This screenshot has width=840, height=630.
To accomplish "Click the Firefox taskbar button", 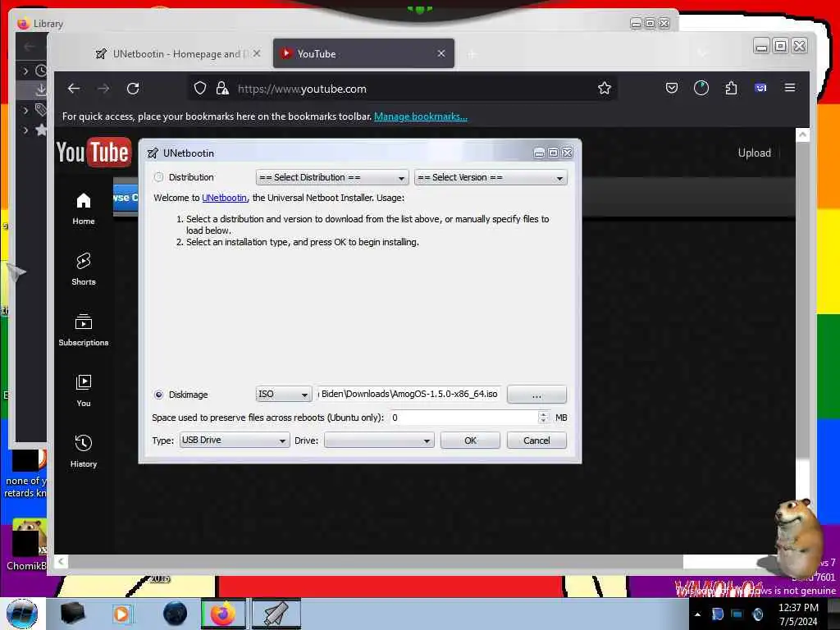I will point(223,614).
